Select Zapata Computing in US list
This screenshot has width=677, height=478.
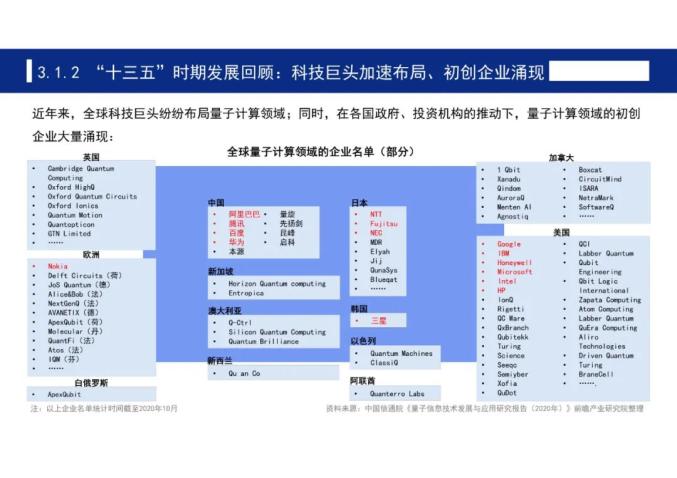(x=610, y=300)
